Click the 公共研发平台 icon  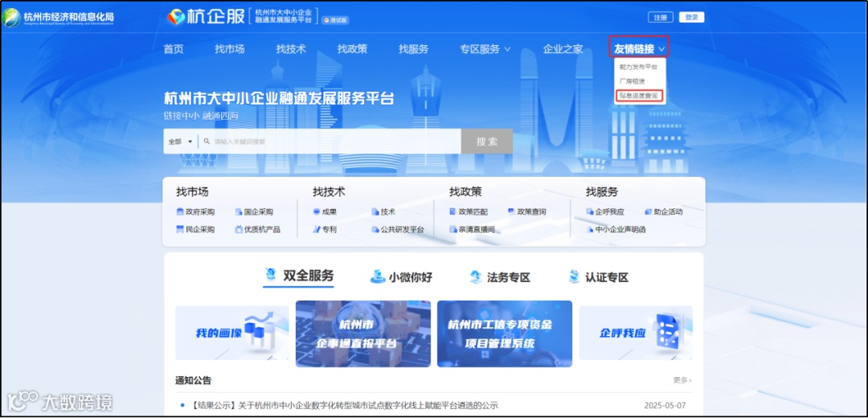pyautogui.click(x=375, y=229)
